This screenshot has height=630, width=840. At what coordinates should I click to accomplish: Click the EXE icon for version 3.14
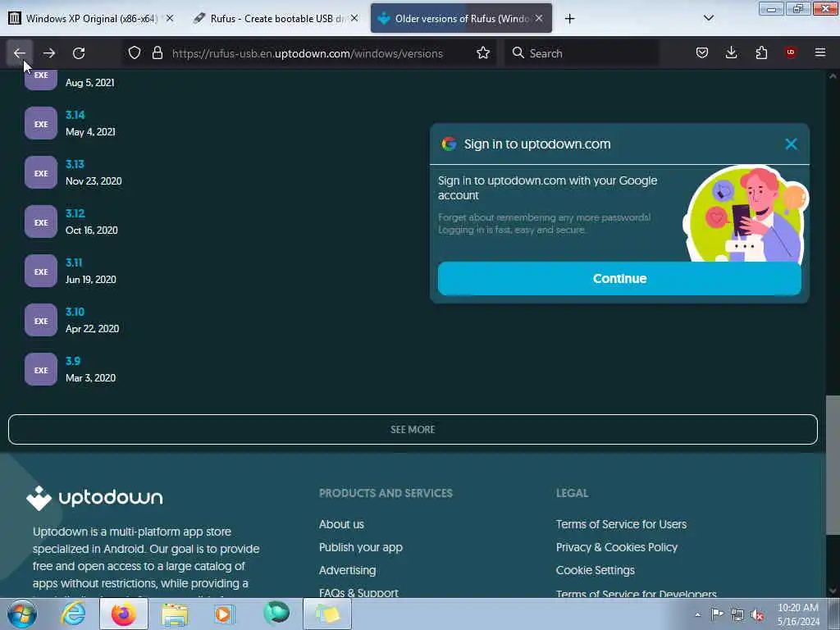click(x=41, y=123)
